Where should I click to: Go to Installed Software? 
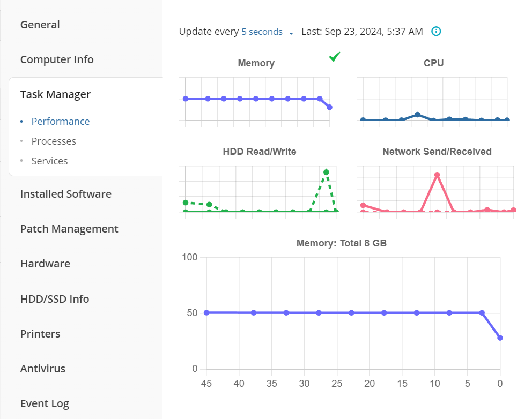66,194
